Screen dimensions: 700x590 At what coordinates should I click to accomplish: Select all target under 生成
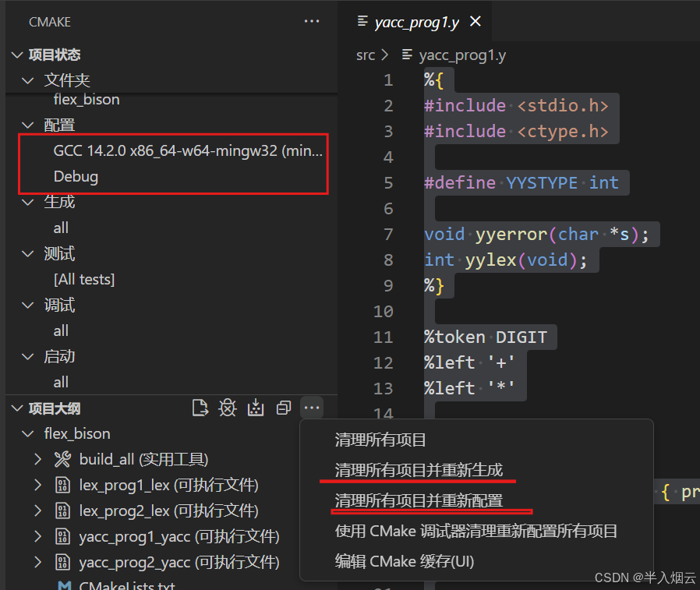[x=61, y=228]
